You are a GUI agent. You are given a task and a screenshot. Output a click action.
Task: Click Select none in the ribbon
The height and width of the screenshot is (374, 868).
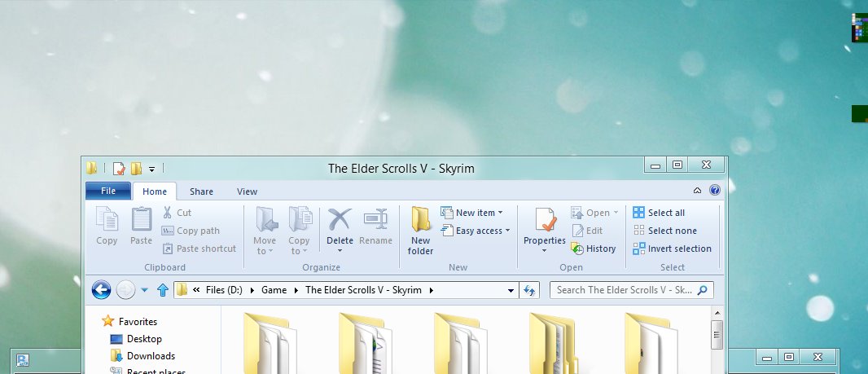click(664, 231)
